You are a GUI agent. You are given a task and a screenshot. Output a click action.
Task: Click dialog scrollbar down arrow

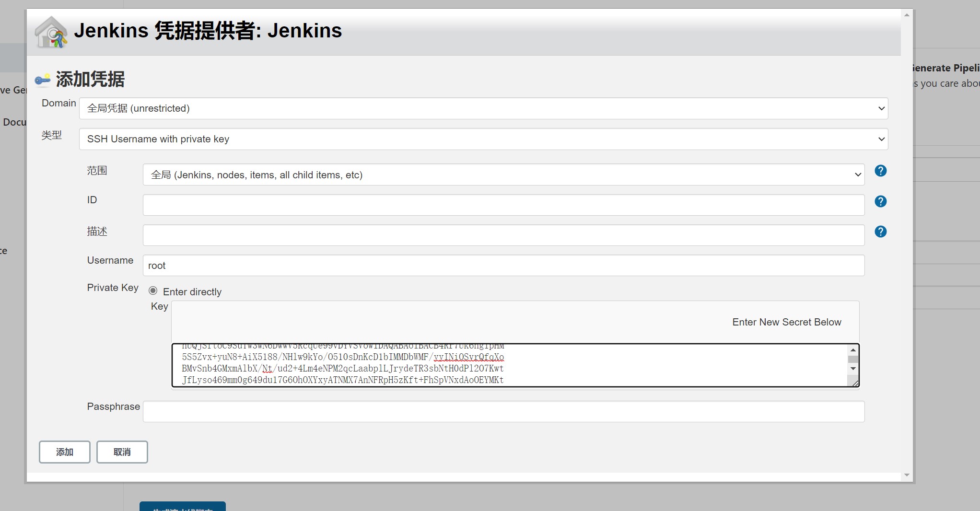point(907,475)
